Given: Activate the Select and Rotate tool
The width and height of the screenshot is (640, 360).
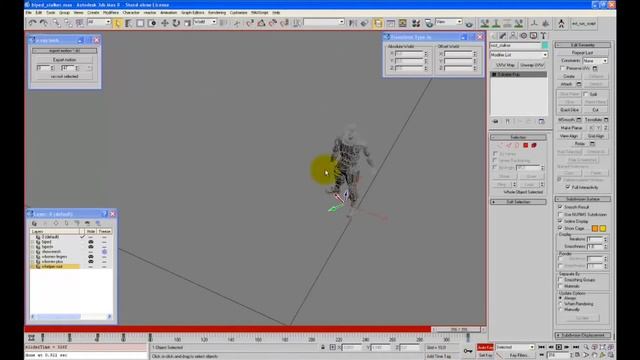Looking at the screenshot, I should (x=176, y=23).
